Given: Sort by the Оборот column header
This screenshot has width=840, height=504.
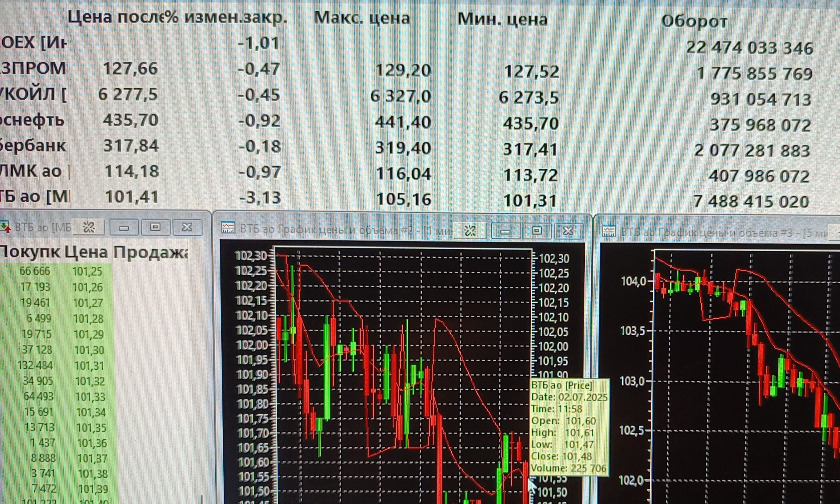Looking at the screenshot, I should pyautogui.click(x=694, y=21).
